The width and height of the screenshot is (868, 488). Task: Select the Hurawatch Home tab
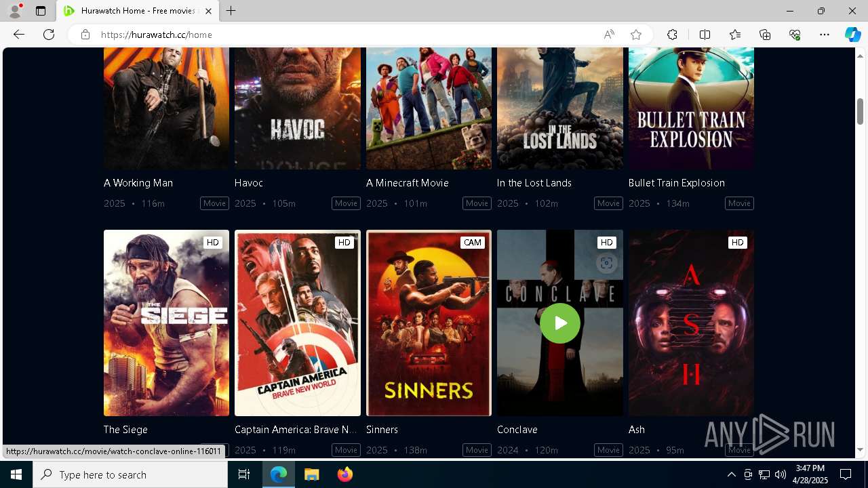pos(138,11)
